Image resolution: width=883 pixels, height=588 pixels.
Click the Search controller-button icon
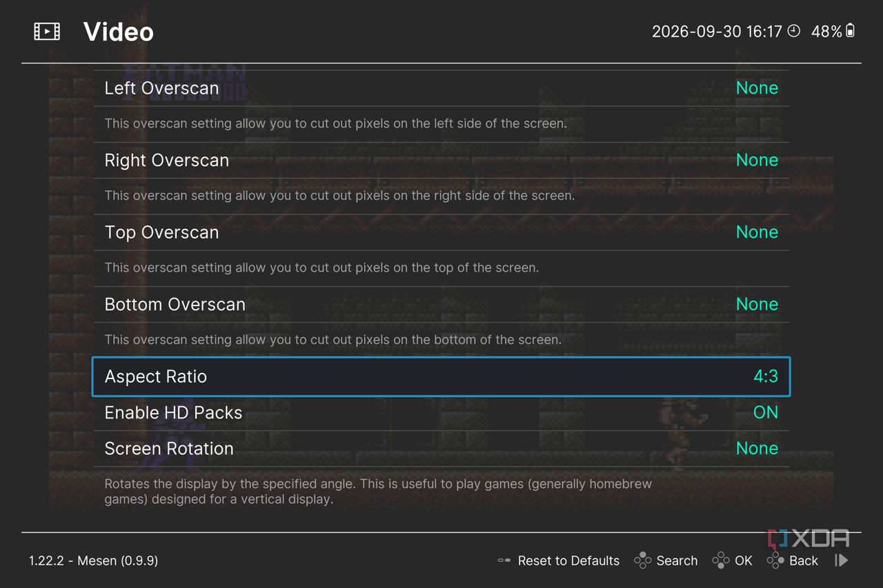[x=642, y=560]
